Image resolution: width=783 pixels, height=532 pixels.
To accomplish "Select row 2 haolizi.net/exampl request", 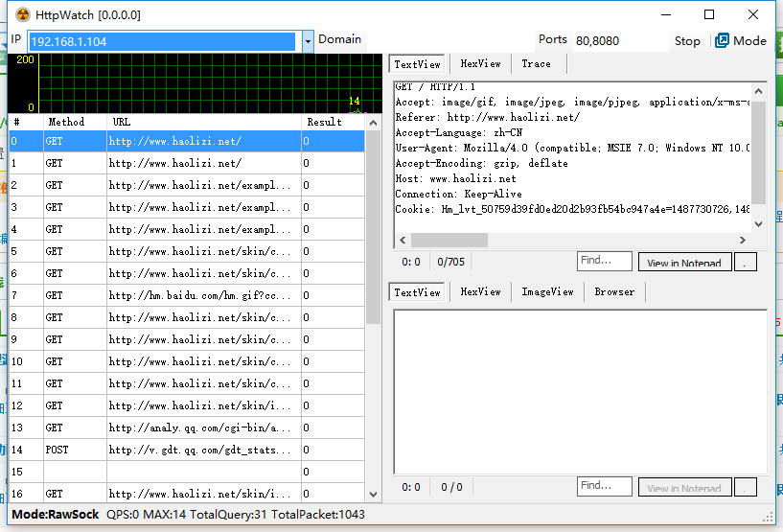I will (x=187, y=185).
